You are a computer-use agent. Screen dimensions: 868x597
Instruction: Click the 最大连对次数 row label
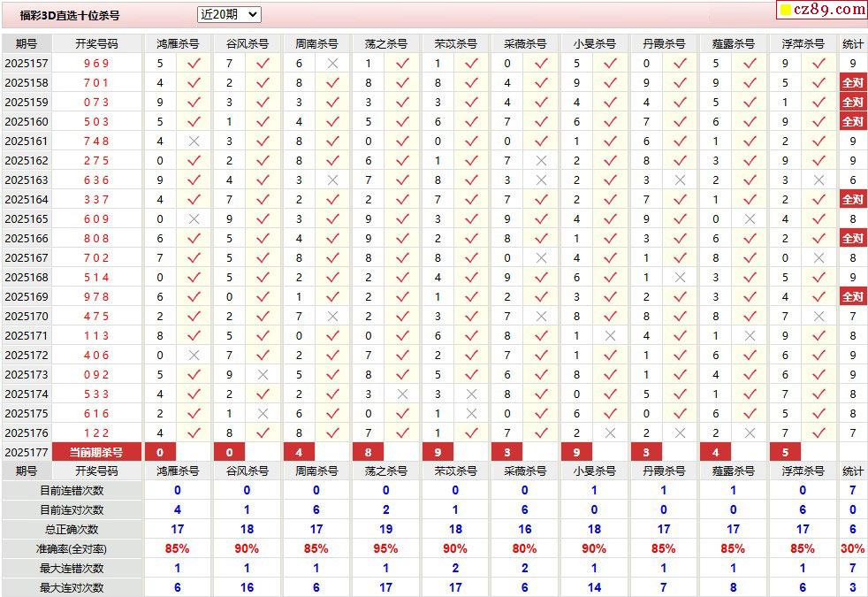tap(72, 587)
